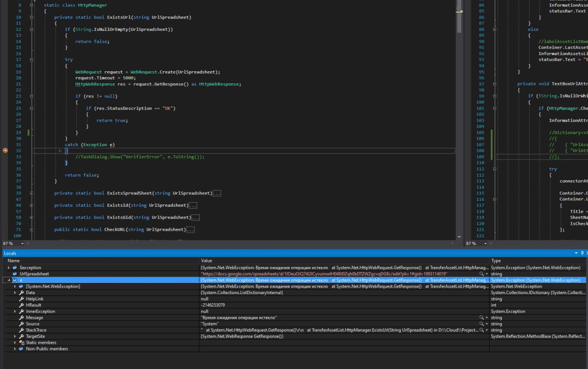Click the run-to-click arrow on line 32
Viewport: 588px width, 369px height.
(x=61, y=151)
